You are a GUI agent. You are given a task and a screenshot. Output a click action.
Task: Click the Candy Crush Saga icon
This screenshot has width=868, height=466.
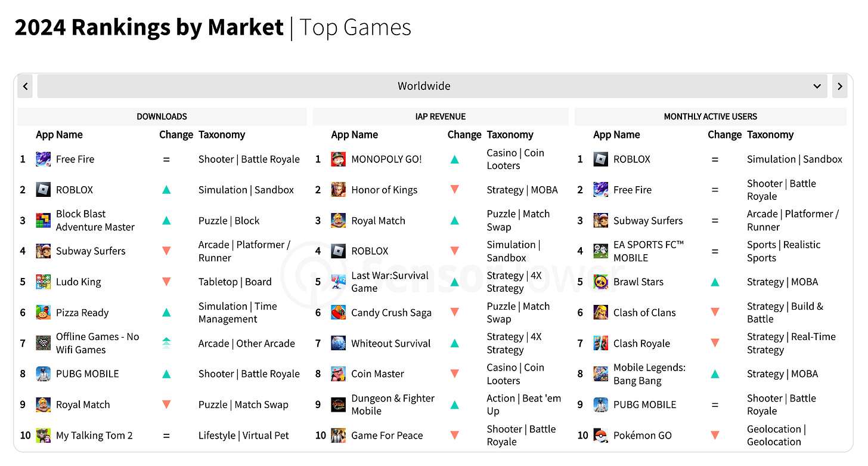tap(338, 313)
